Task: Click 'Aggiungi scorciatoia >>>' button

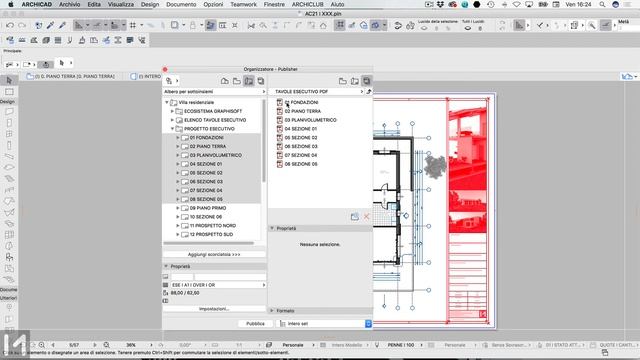Action: coord(214,254)
